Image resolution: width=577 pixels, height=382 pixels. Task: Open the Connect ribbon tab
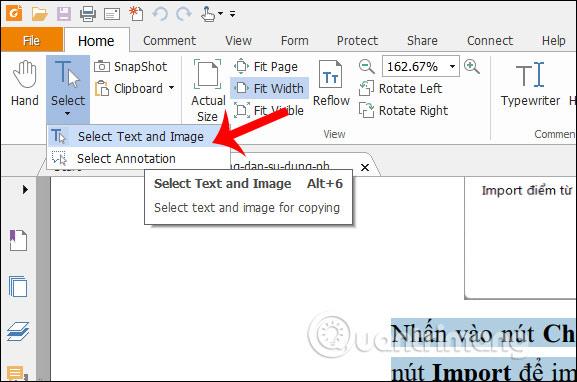pos(490,40)
